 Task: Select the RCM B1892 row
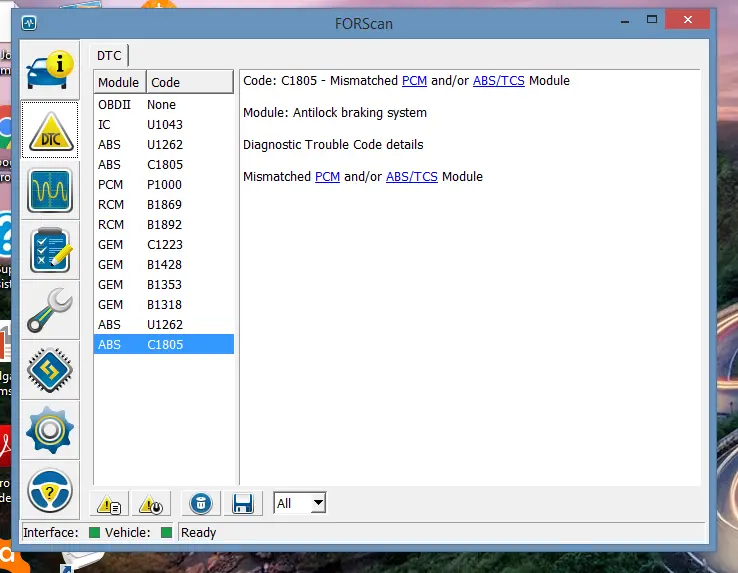164,225
